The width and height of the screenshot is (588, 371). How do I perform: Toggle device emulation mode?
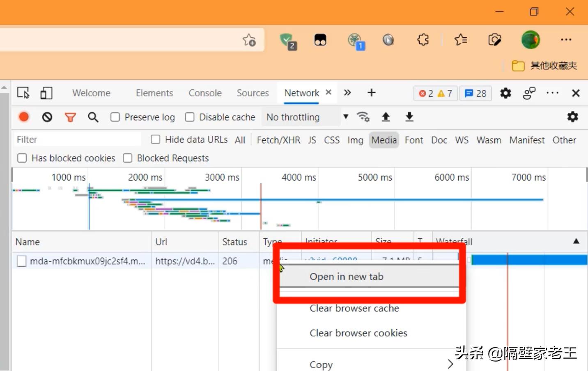(46, 93)
